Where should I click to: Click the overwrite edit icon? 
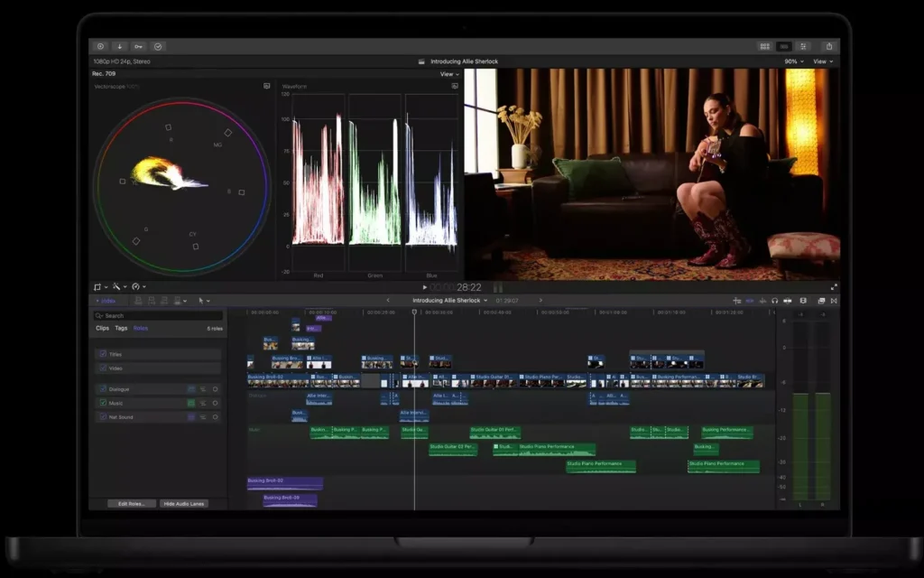(178, 301)
